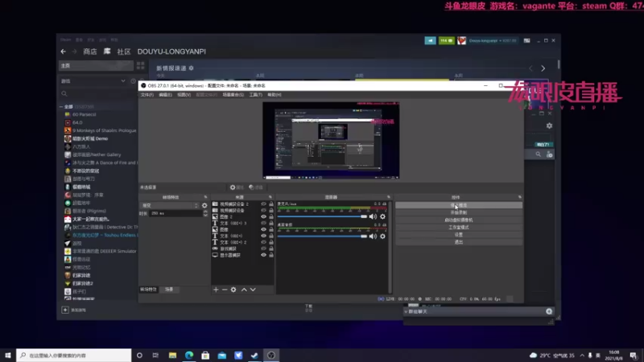Click the Steam forward arrow

74,51
